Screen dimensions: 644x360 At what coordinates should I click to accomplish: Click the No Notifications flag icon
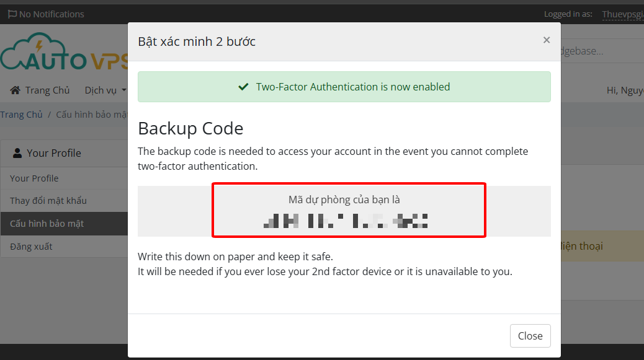[x=12, y=14]
